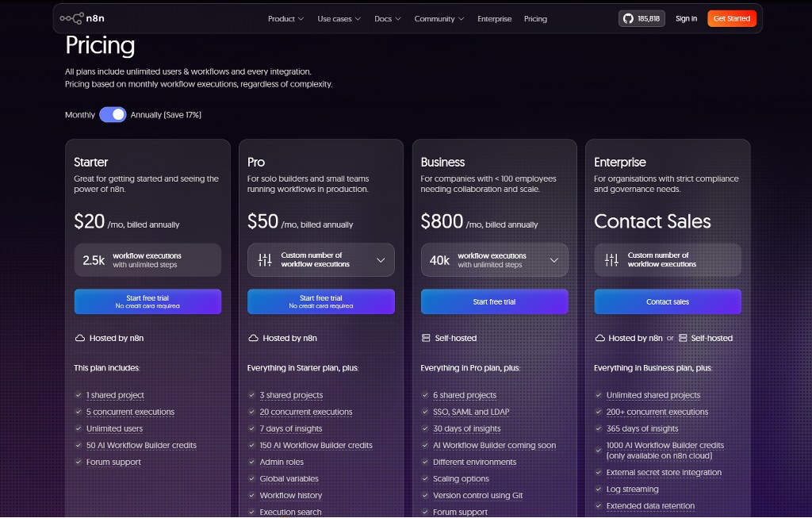812x518 pixels.
Task: Click the checkmark next to Admin roles
Action: coord(252,462)
